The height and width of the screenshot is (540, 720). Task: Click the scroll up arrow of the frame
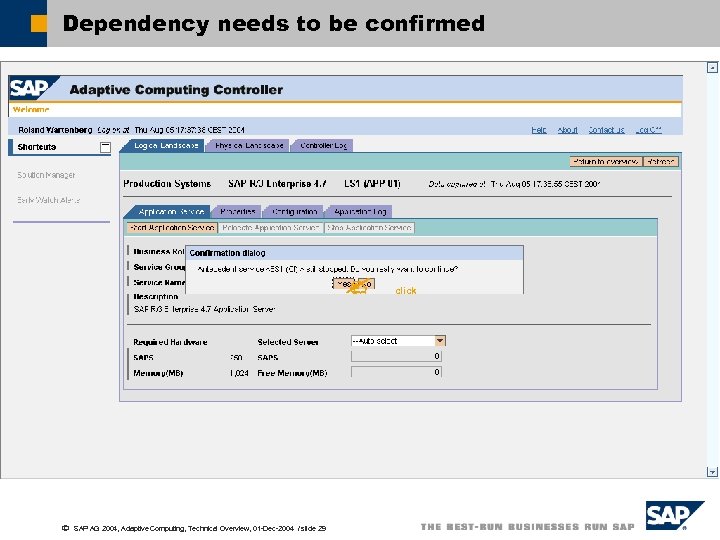click(x=712, y=68)
